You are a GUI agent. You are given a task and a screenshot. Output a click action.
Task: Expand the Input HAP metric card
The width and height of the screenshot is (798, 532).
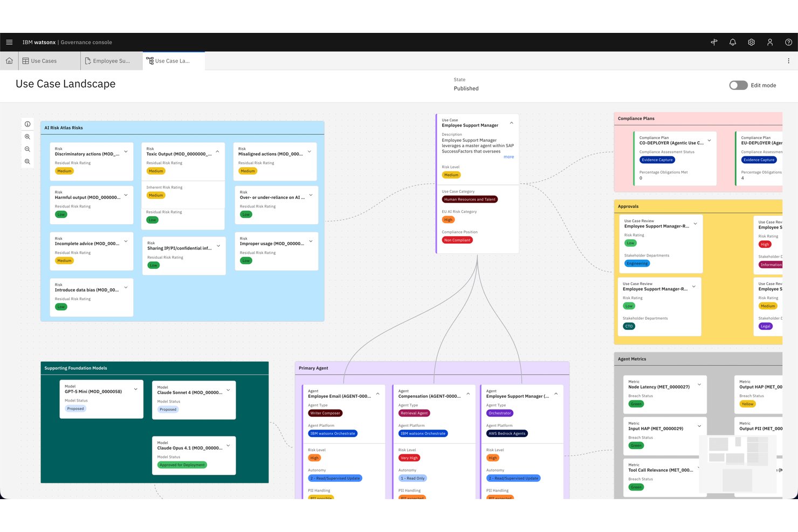tap(700, 426)
